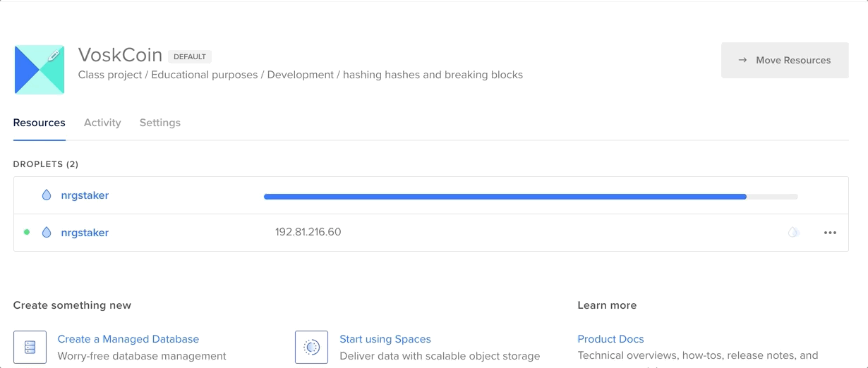The height and width of the screenshot is (368, 868).
Task: Click the DEFAULT project badge
Action: [190, 56]
